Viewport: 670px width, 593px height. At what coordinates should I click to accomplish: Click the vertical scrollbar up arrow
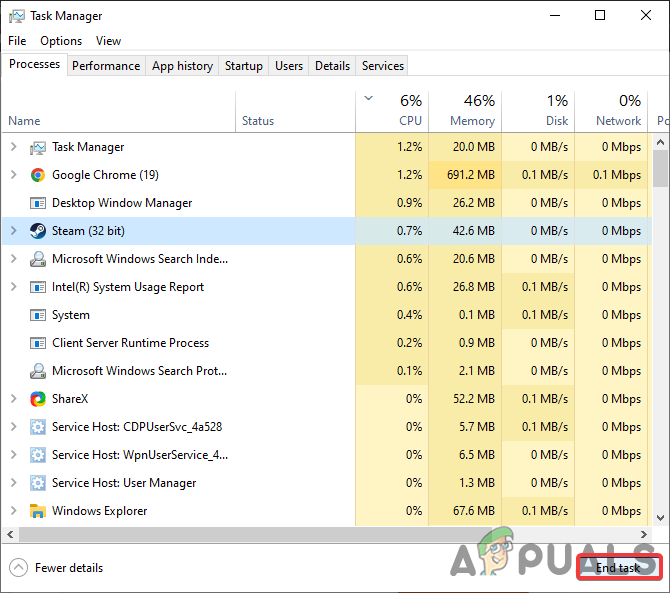coord(660,142)
